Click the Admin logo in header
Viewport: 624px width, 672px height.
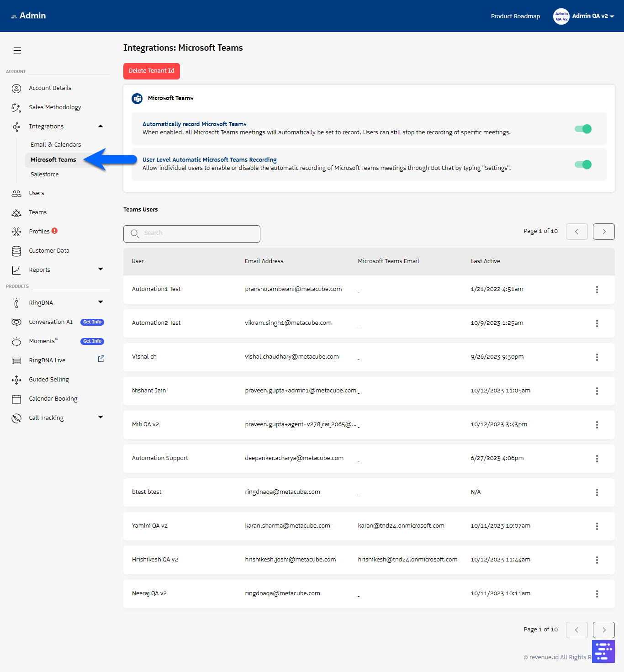point(28,16)
